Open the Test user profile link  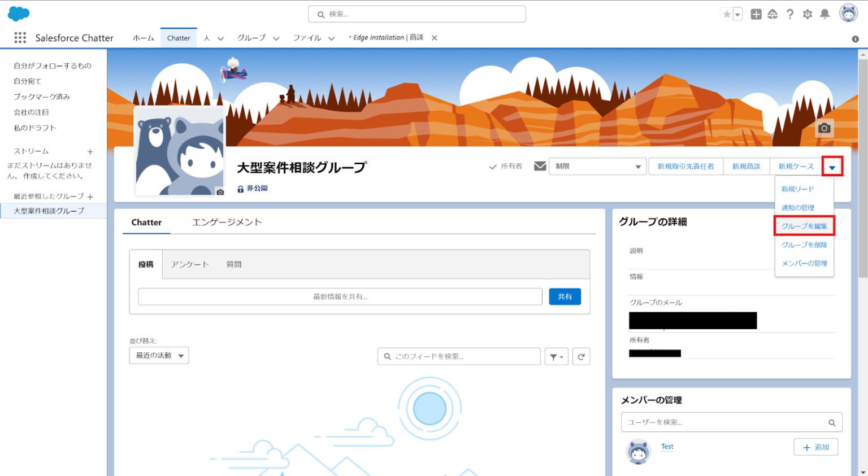pos(667,446)
